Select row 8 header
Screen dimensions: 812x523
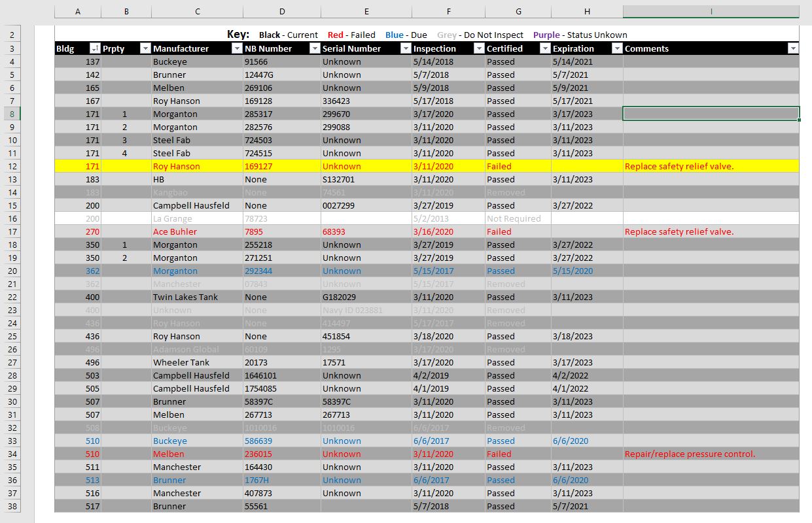(x=13, y=114)
